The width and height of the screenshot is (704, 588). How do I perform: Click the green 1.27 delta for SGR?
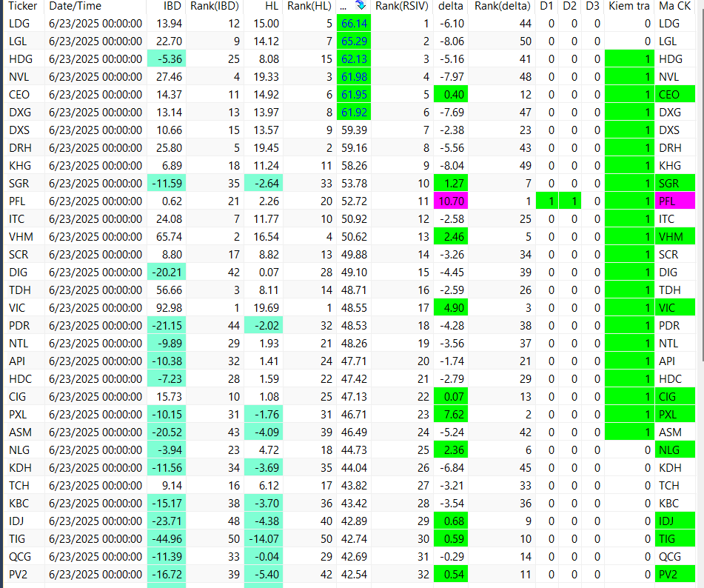click(451, 183)
